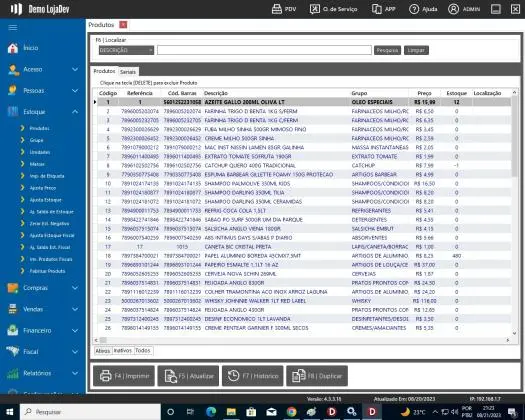The height and width of the screenshot is (420, 525).
Task: Open the O. de Serviço icon
Action: click(x=314, y=9)
